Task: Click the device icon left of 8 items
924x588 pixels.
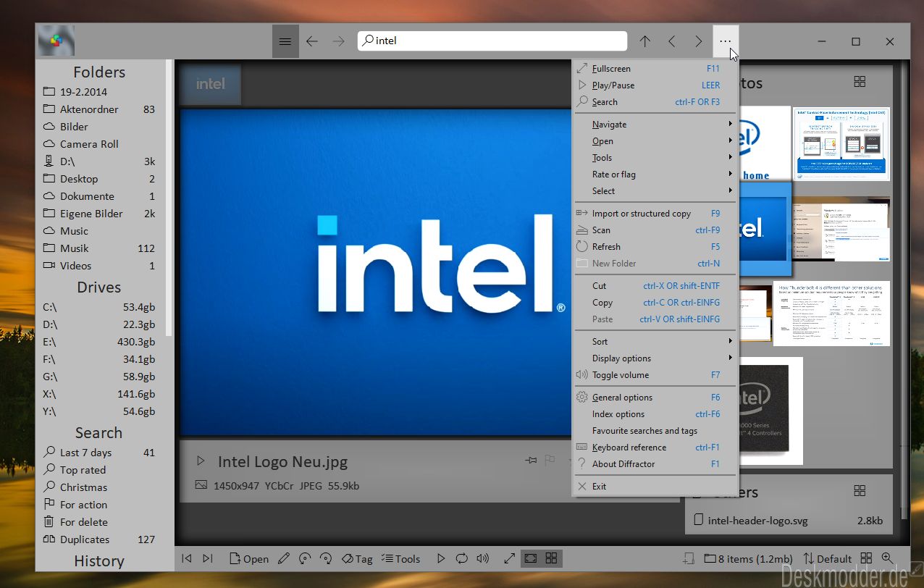Action: [x=689, y=558]
